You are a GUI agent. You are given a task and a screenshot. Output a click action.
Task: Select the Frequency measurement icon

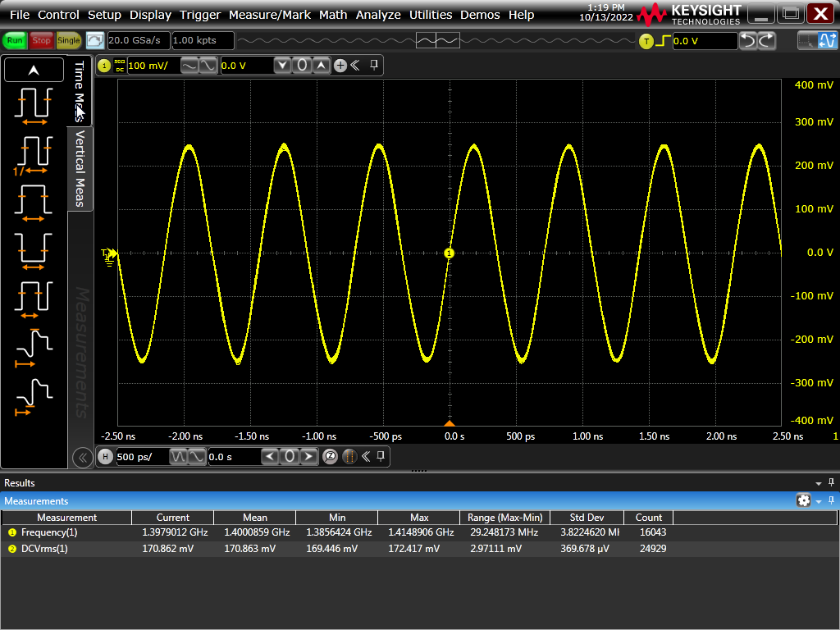coord(34,153)
